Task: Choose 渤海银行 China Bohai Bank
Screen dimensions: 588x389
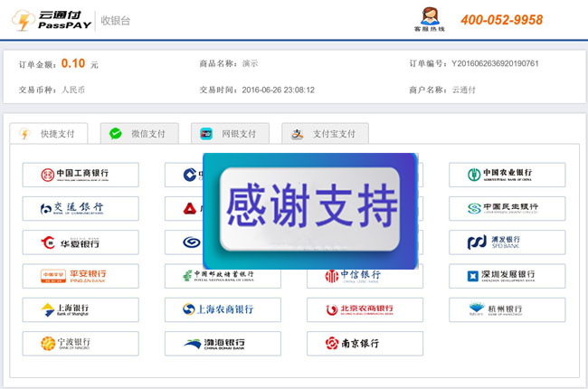Action: [x=223, y=344]
